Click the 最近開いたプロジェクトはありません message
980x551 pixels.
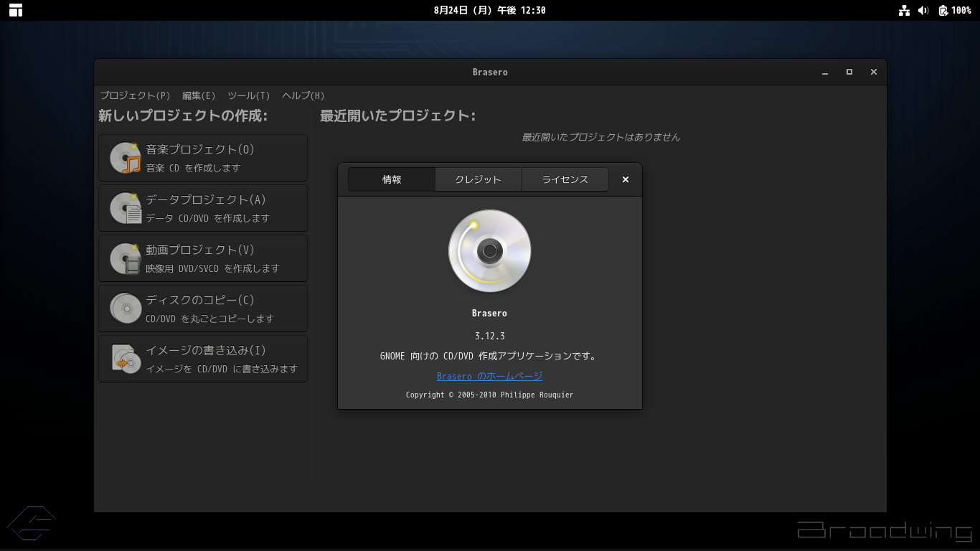(601, 137)
